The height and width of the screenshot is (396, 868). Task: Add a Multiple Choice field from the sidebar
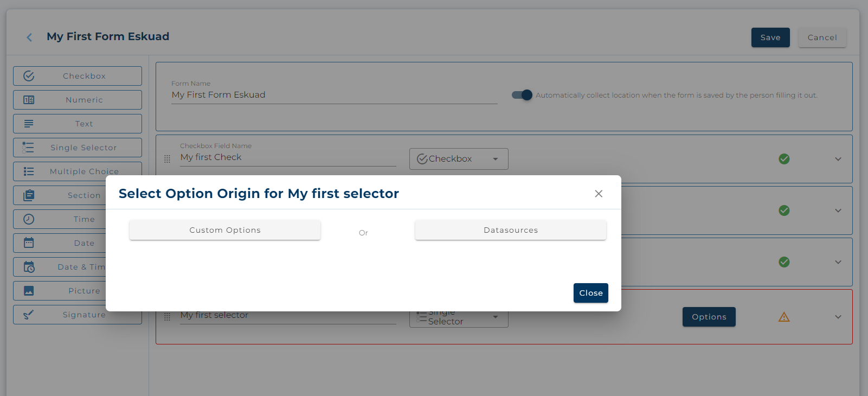pyautogui.click(x=78, y=170)
